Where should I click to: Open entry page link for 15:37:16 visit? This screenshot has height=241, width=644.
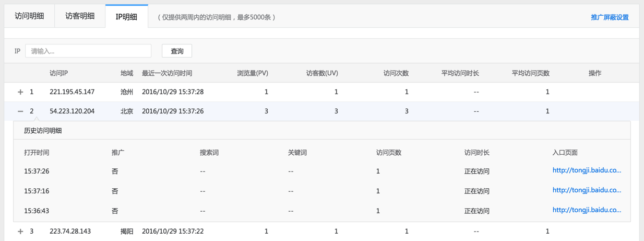587,190
